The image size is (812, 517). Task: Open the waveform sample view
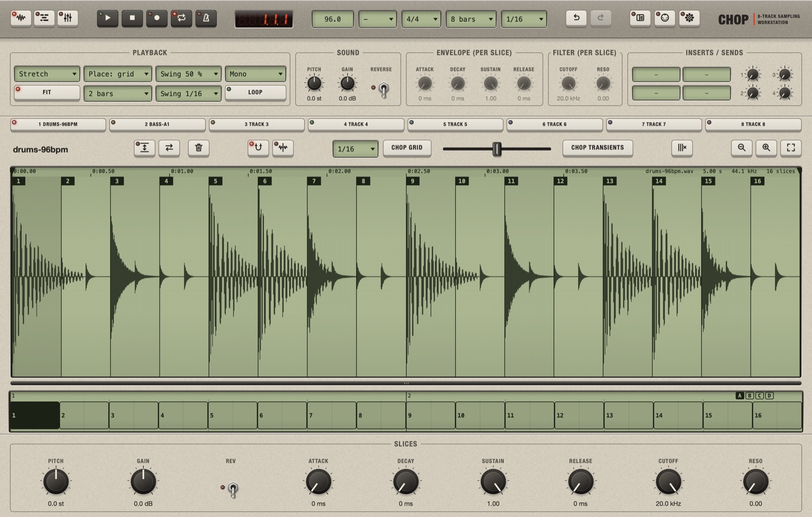tap(21, 18)
